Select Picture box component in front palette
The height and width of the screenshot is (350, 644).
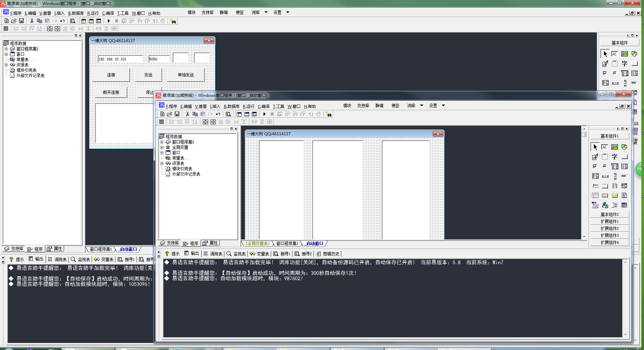pyautogui.click(x=615, y=147)
